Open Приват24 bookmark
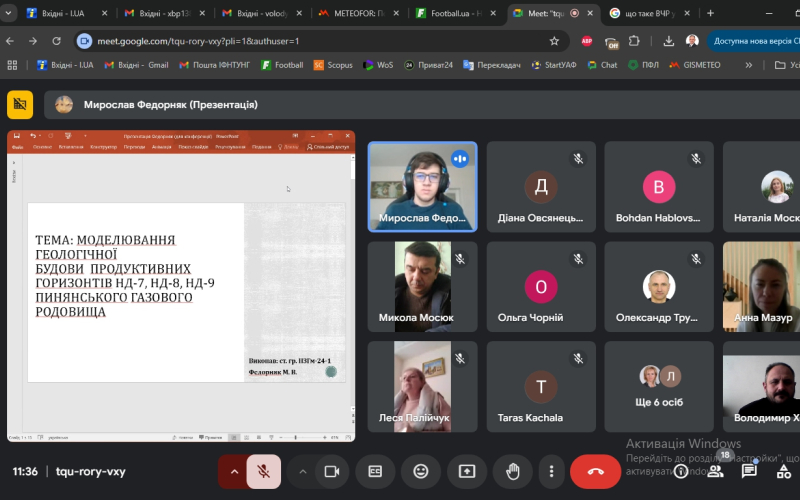This screenshot has height=500, width=800. (429, 65)
